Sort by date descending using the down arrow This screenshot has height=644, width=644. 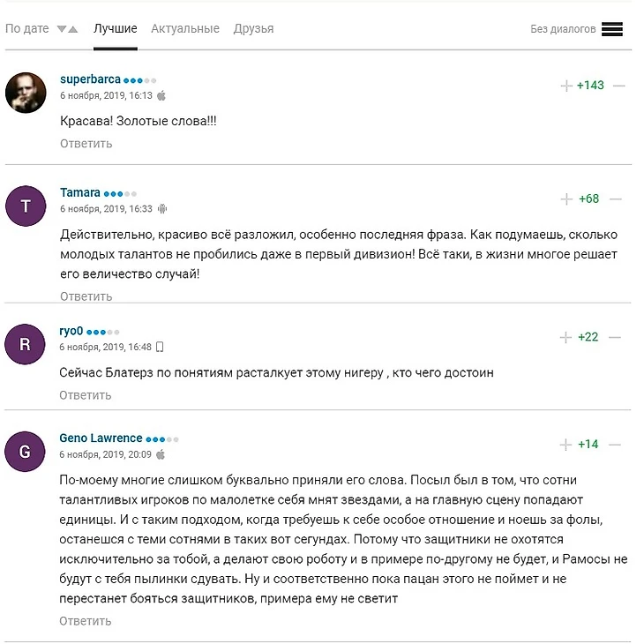pos(62,29)
